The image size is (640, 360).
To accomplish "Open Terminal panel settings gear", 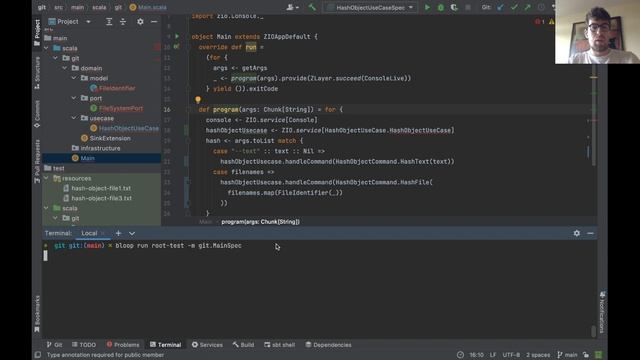I will click(x=576, y=233).
